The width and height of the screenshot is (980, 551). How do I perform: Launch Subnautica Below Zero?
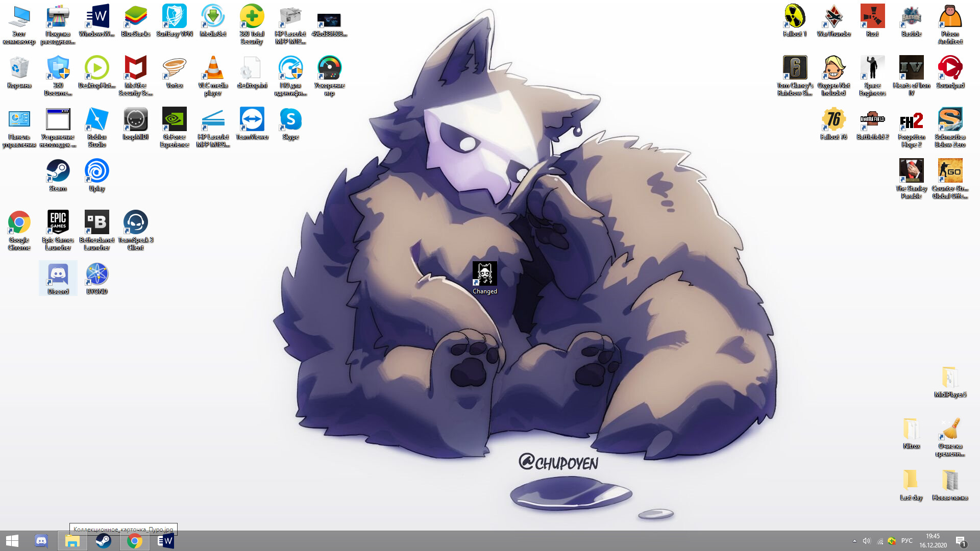pos(950,127)
